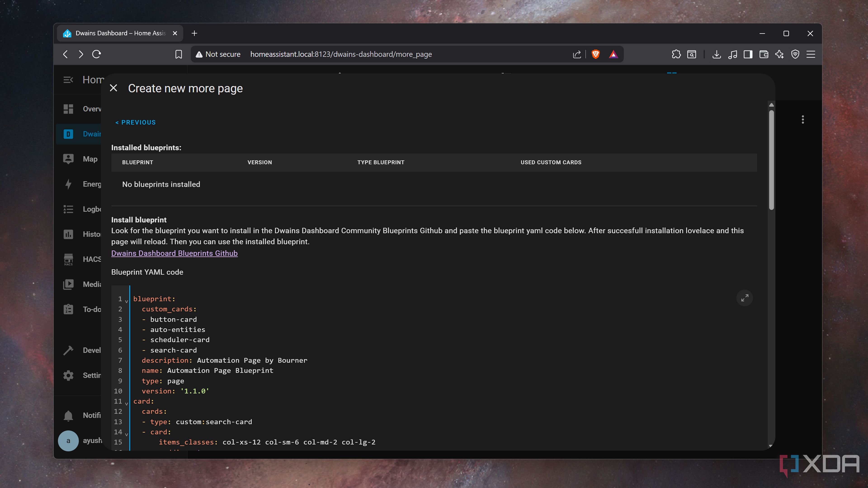
Task: Open the To-do lists clipboard icon
Action: [68, 309]
